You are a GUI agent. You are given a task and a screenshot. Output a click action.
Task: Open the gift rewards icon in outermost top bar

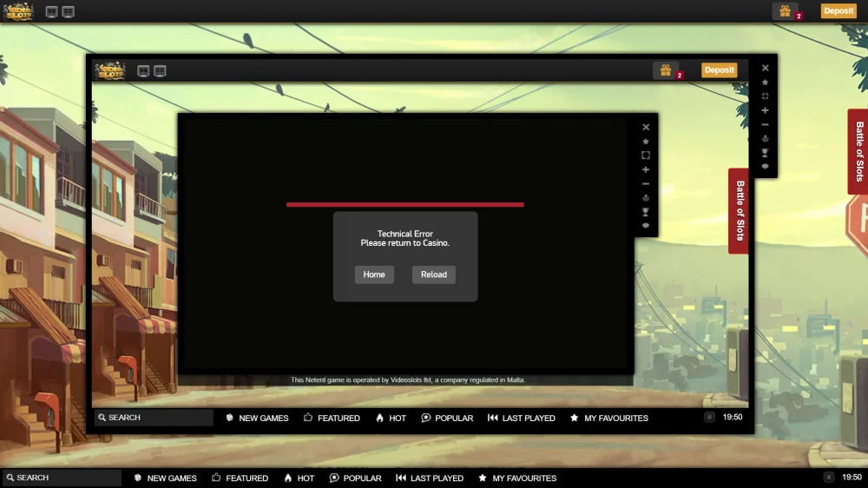[785, 11]
